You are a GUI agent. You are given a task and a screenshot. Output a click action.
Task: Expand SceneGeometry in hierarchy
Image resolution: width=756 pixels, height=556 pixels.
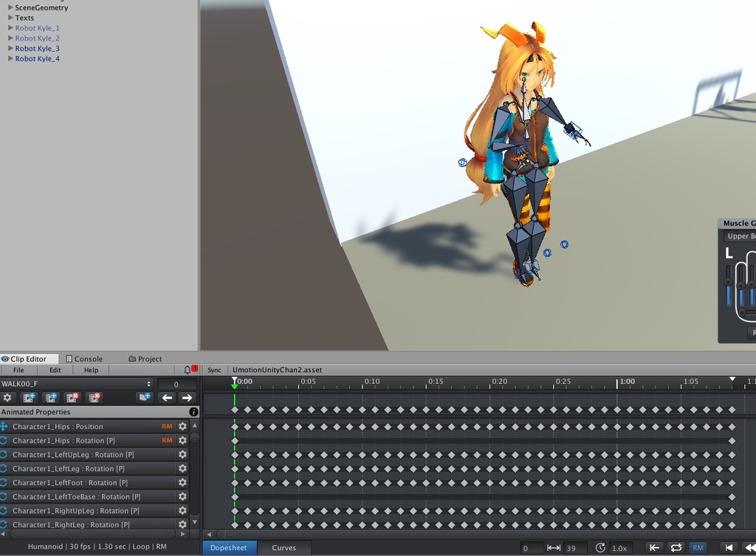tap(10, 7)
